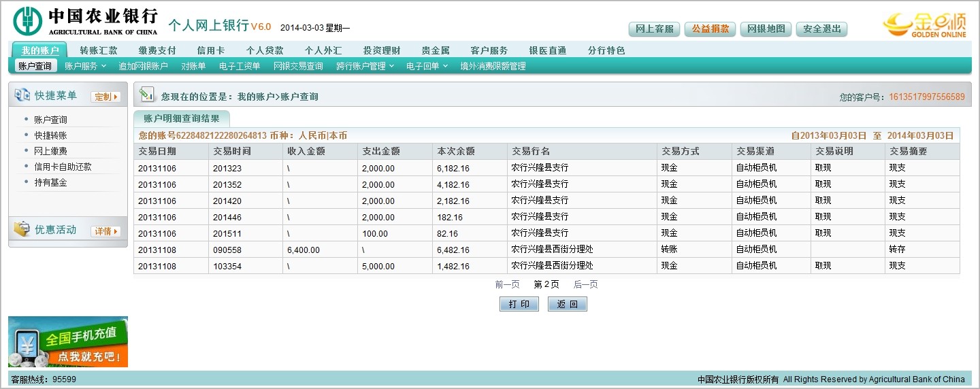
Task: Open 快捷转账 link in sidebar
Action: point(50,135)
